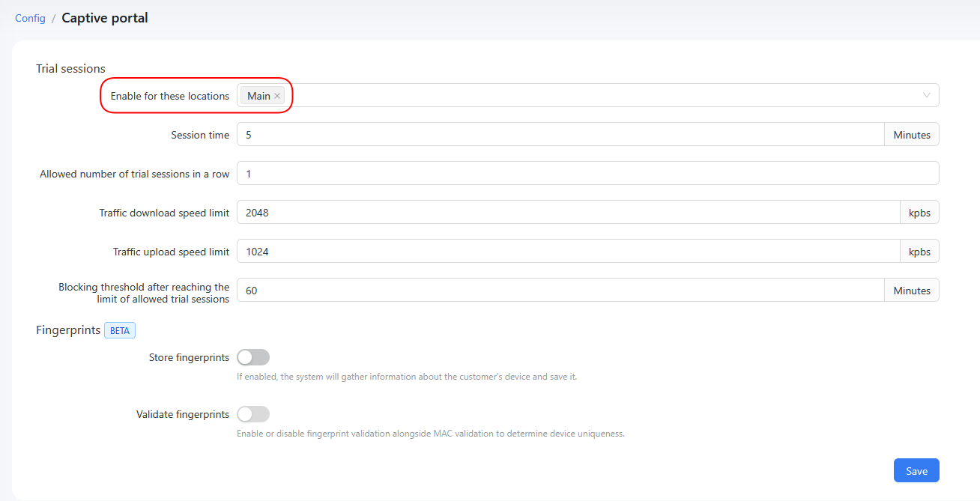This screenshot has height=501, width=980.
Task: Click Minutes unit of blocking threshold
Action: click(912, 291)
